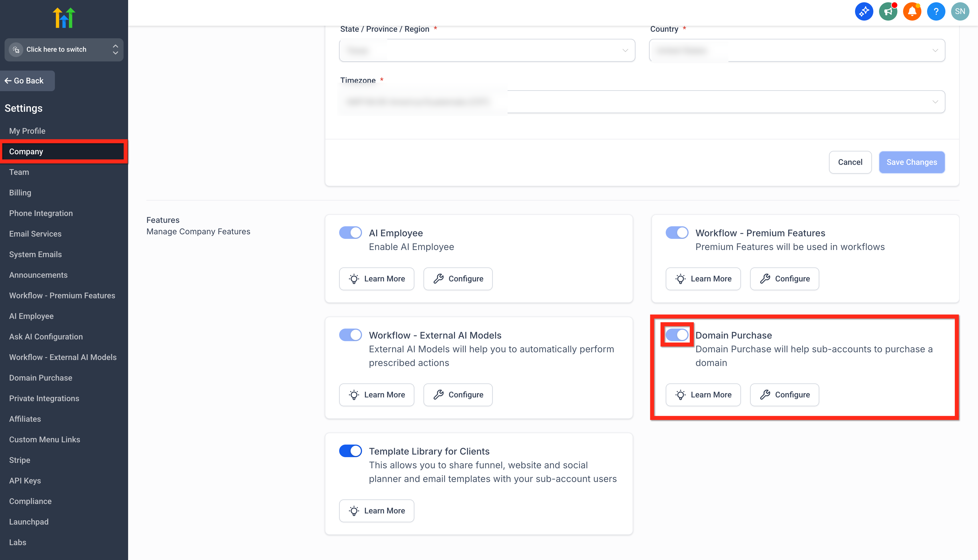Screen dimensions: 978x560
Task: Open the SN user avatar menu
Action: pyautogui.click(x=960, y=11)
